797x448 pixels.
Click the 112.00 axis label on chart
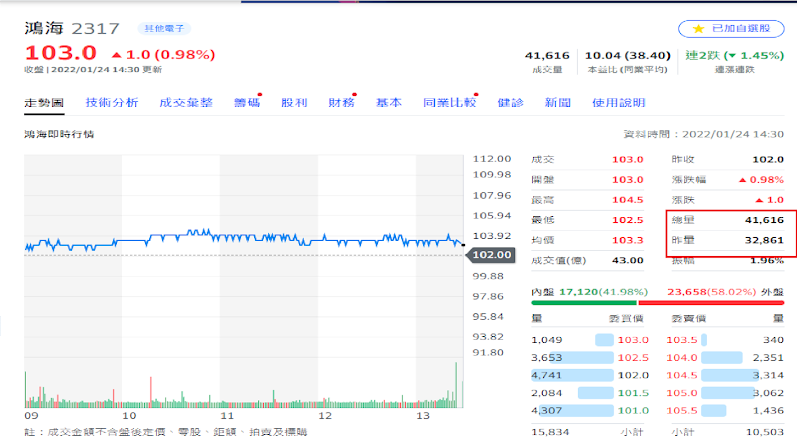tap(492, 159)
